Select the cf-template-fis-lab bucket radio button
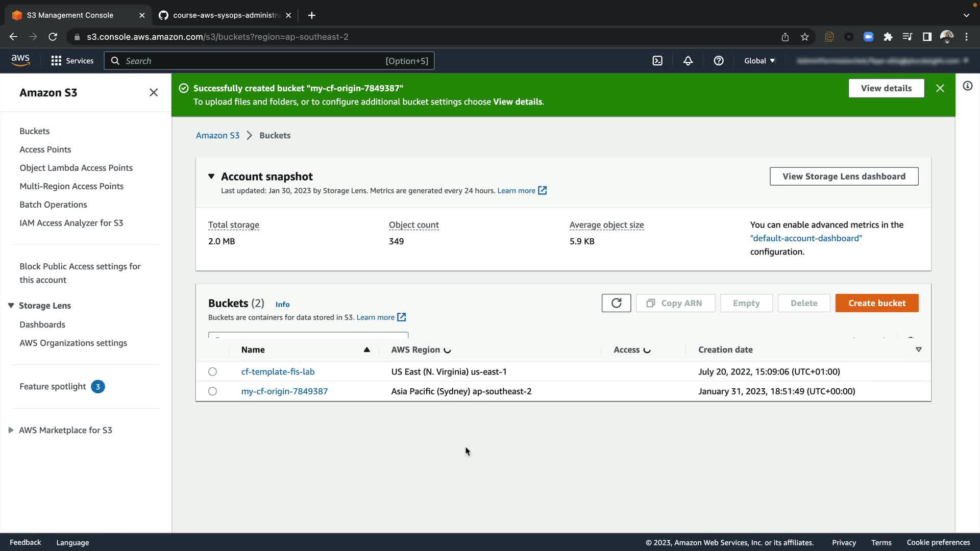The width and height of the screenshot is (980, 551). (x=212, y=372)
